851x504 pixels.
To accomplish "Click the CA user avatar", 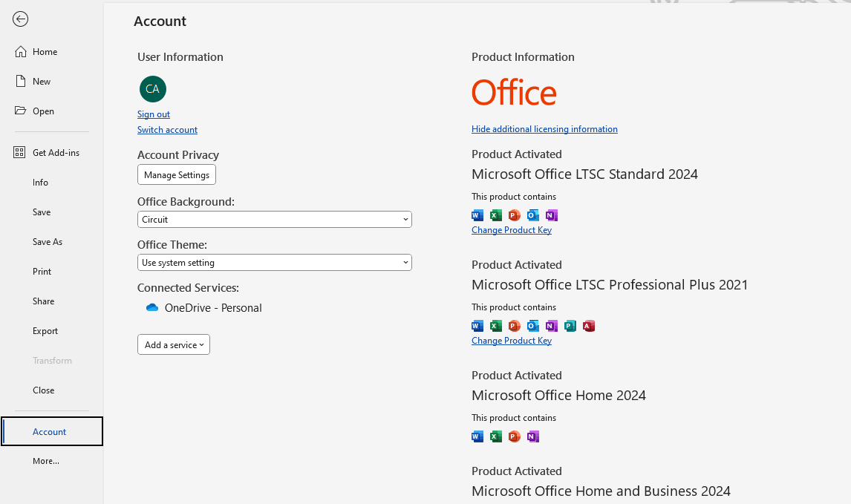I will (152, 89).
